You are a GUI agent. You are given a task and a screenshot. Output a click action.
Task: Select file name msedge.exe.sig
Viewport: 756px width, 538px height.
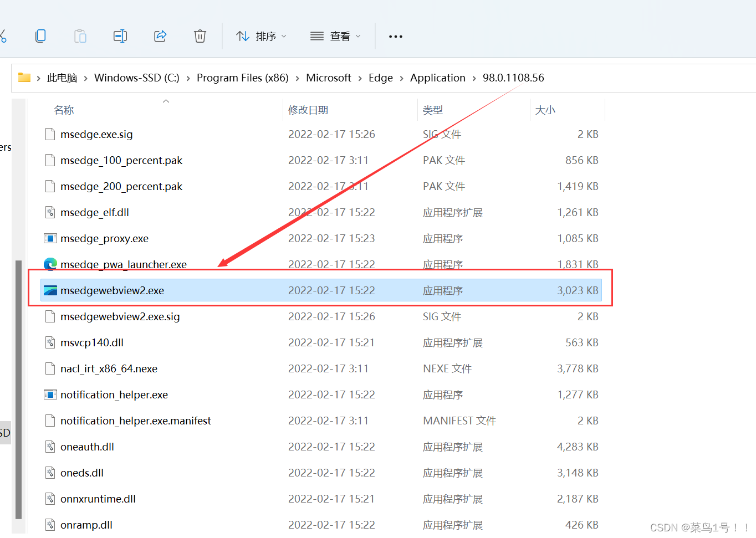click(96, 134)
